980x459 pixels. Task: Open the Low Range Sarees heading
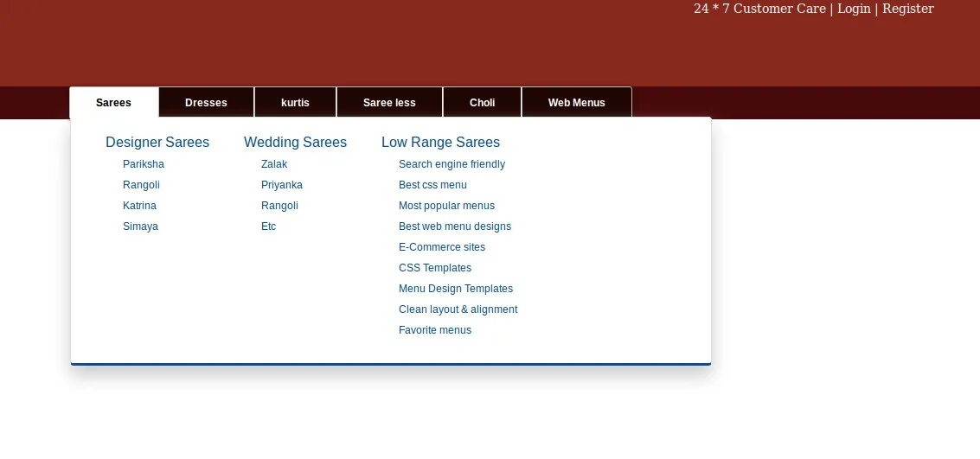(440, 143)
